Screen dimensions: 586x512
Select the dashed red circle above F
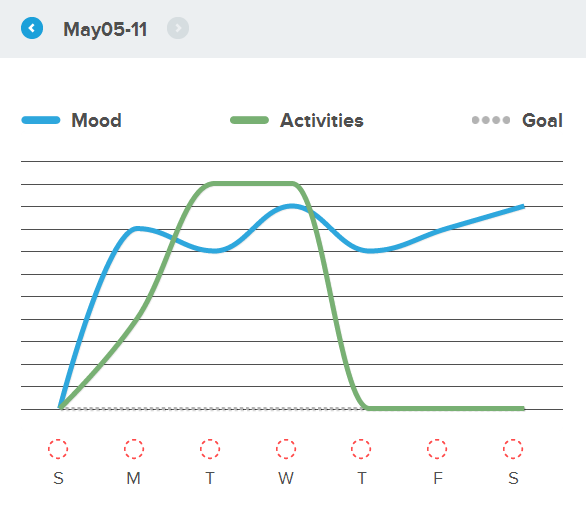[x=437, y=449]
